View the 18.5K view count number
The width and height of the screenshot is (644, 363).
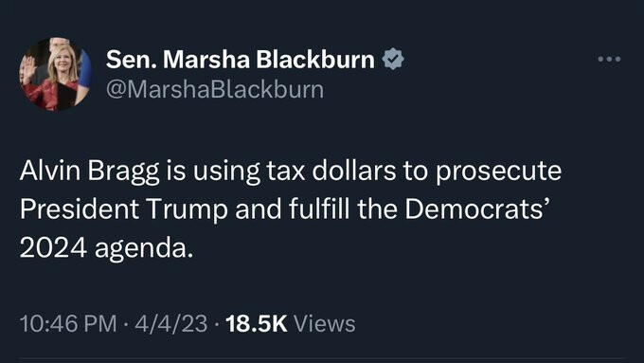[257, 323]
